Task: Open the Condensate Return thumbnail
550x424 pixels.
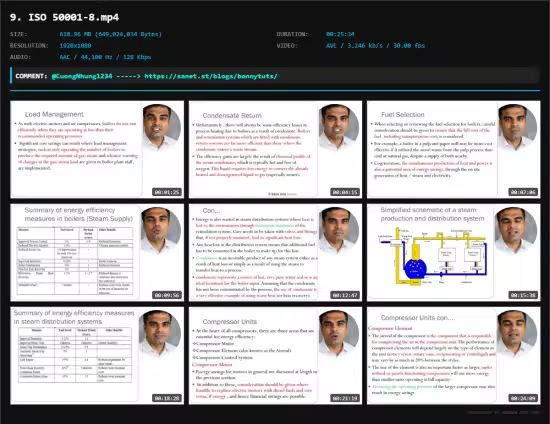Action: 275,149
